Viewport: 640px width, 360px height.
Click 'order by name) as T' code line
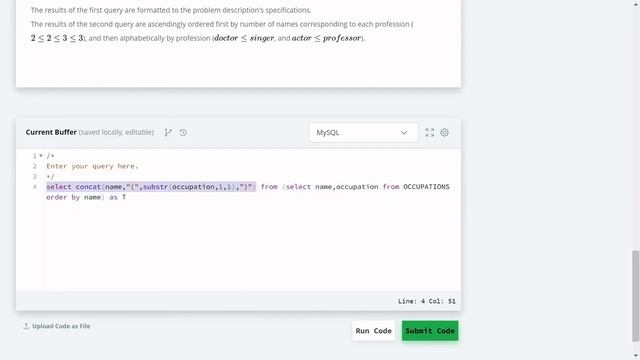pyautogui.click(x=86, y=197)
